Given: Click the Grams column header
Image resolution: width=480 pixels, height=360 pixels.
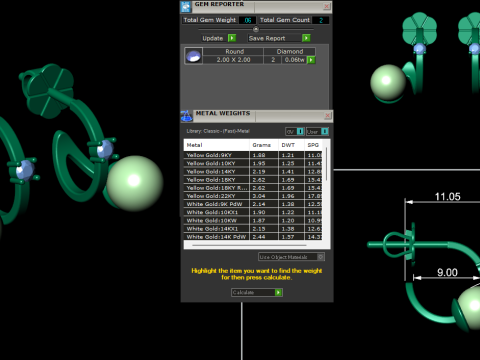Looking at the screenshot, I should (x=264, y=145).
